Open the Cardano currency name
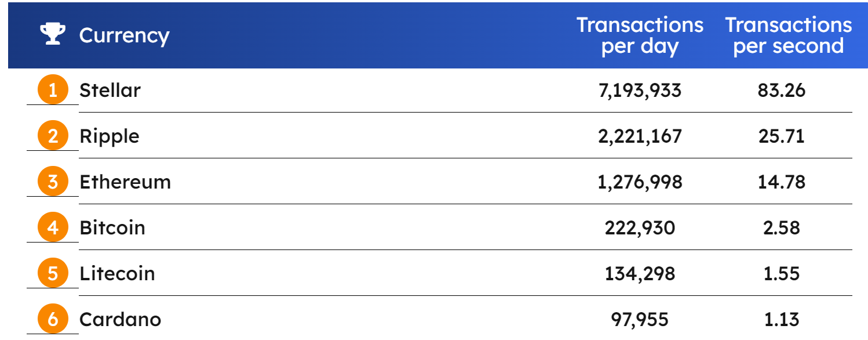Viewport: 868px width, 340px height. tap(120, 319)
